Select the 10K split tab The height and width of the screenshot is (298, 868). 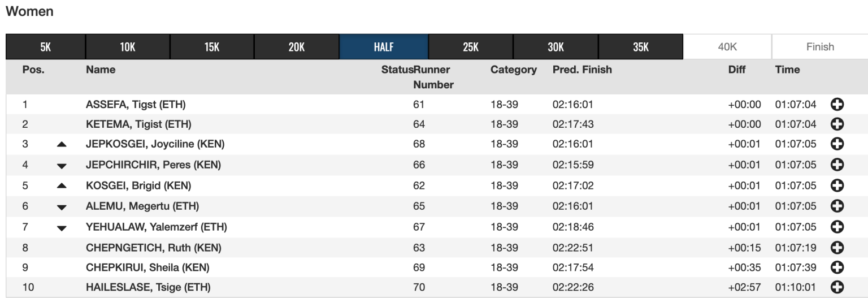128,47
